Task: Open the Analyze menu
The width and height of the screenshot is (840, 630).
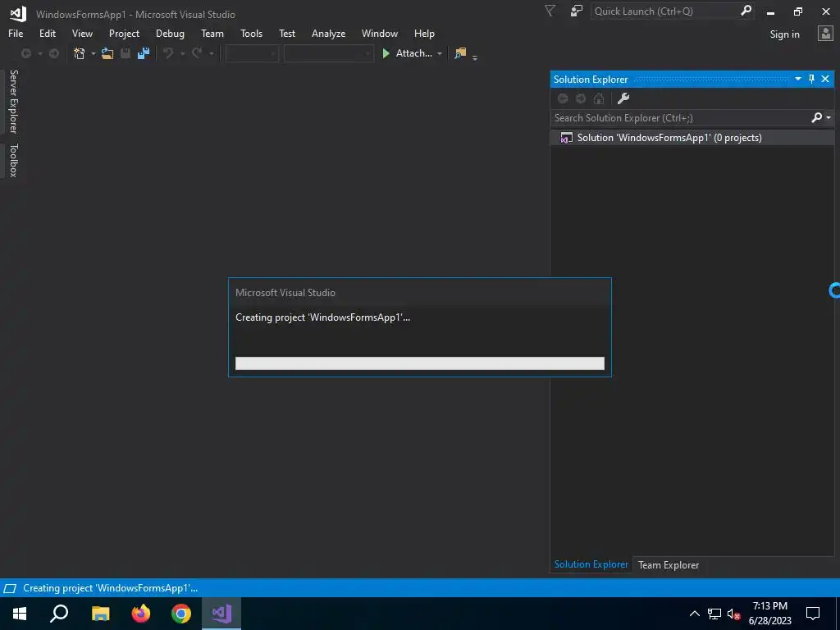Action: tap(328, 33)
